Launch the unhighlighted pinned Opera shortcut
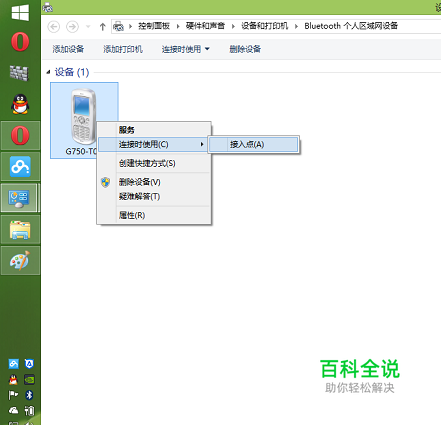The image size is (441, 425). pos(20,42)
